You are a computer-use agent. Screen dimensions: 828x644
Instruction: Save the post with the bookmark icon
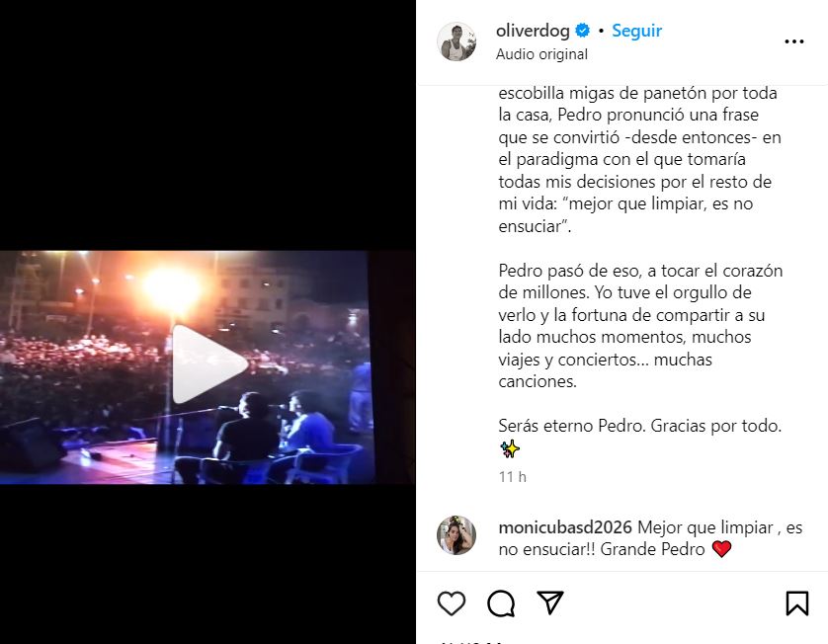[x=796, y=603]
